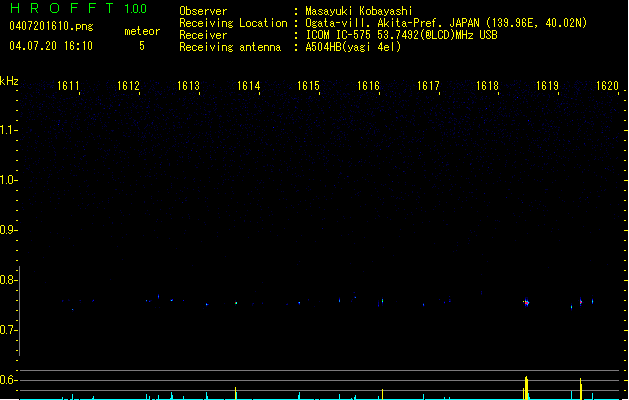Click the 1616 time axis tick
The height and width of the screenshot is (400, 629).
tap(368, 86)
